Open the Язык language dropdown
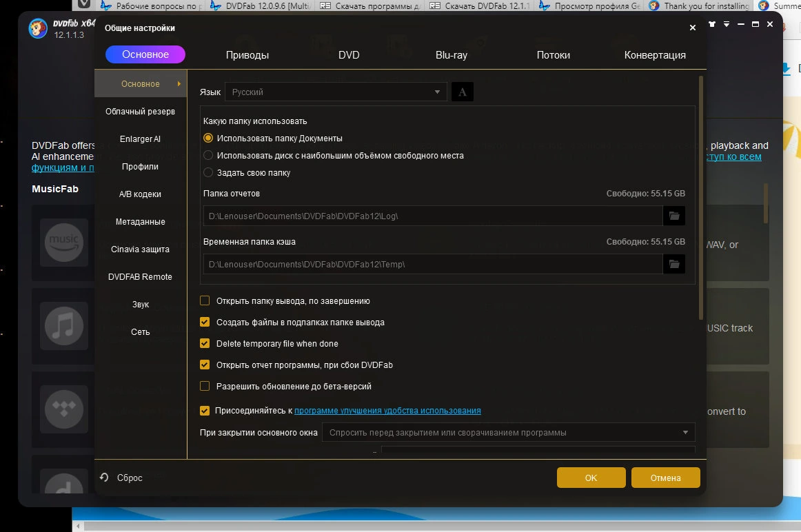The height and width of the screenshot is (532, 801). pos(336,92)
